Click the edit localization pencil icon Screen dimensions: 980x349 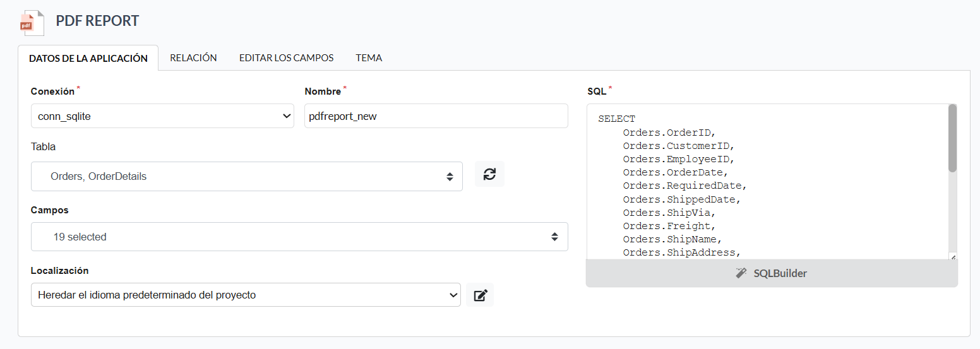coord(481,295)
